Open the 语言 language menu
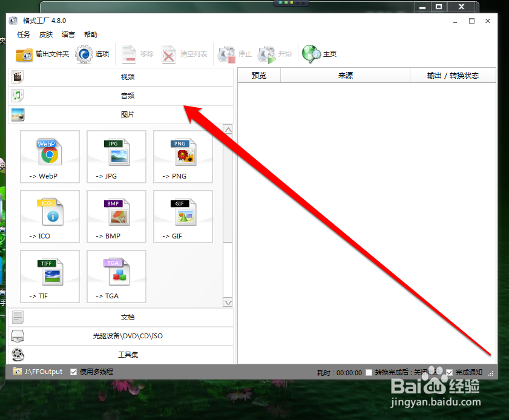This screenshot has width=509, height=420. click(68, 34)
